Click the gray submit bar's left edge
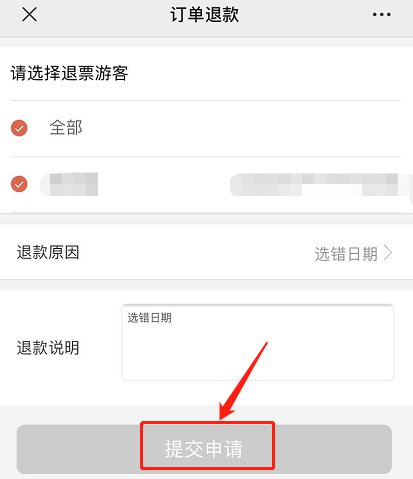Viewport: 413px width, 479px height. 79,449
